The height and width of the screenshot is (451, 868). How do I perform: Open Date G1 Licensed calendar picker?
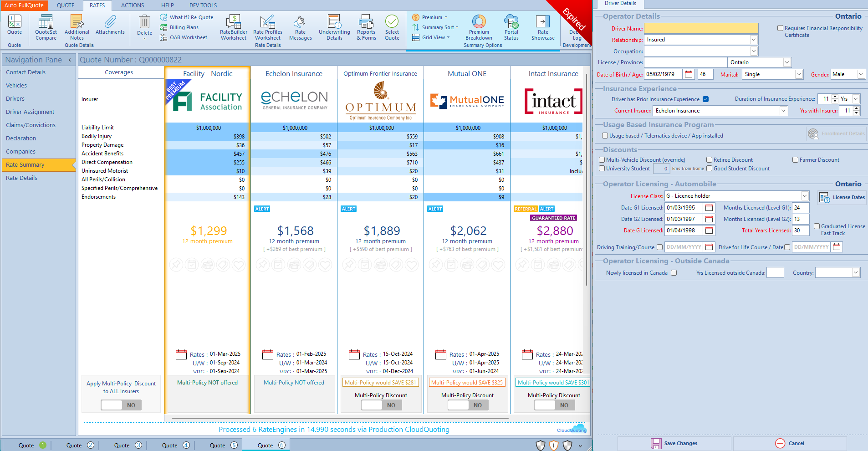coord(709,208)
